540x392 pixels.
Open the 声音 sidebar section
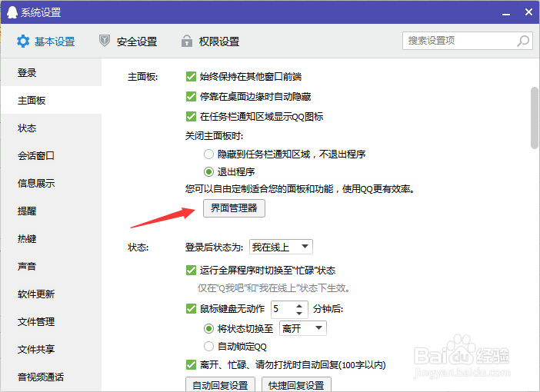click(51, 266)
